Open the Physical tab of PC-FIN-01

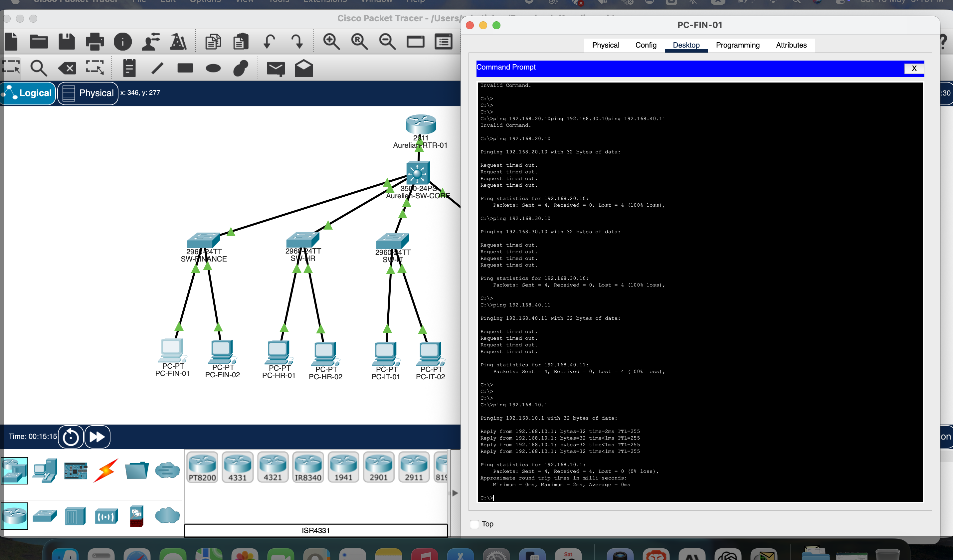606,45
